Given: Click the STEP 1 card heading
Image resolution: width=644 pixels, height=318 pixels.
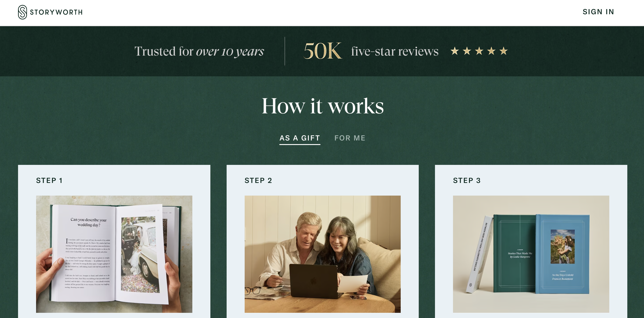Looking at the screenshot, I should 49,180.
